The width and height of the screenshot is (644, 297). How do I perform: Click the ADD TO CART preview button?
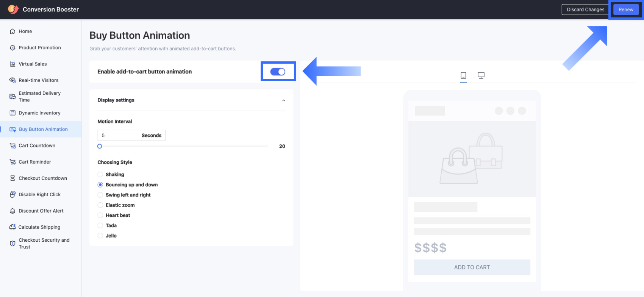point(472,267)
